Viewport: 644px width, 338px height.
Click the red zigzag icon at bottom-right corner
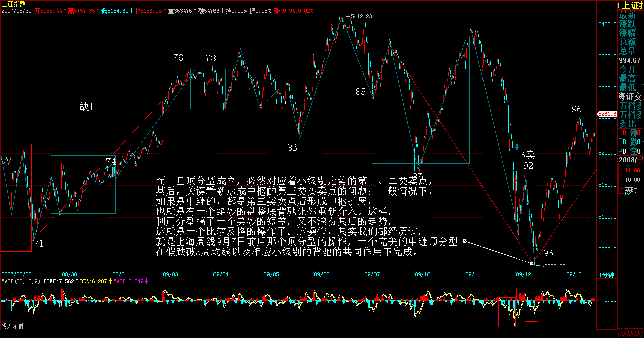point(631,334)
